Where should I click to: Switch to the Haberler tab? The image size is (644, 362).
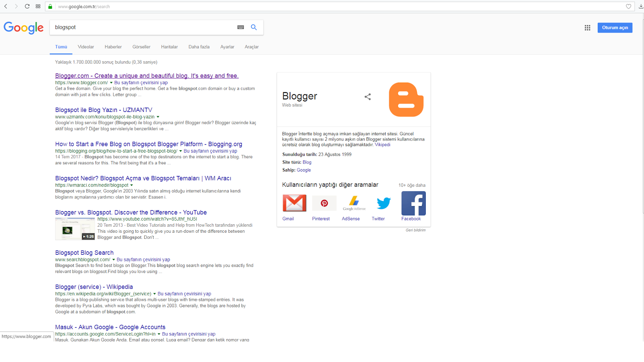[x=113, y=47]
